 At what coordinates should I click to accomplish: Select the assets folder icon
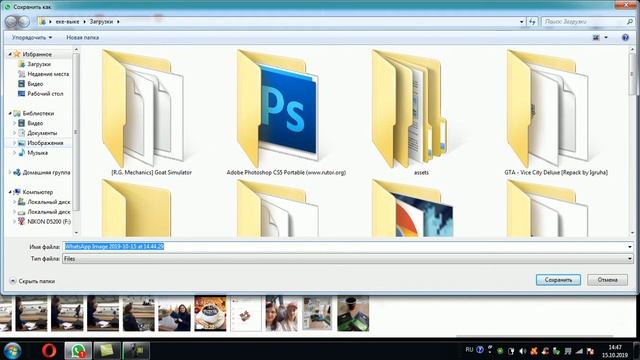click(x=409, y=109)
